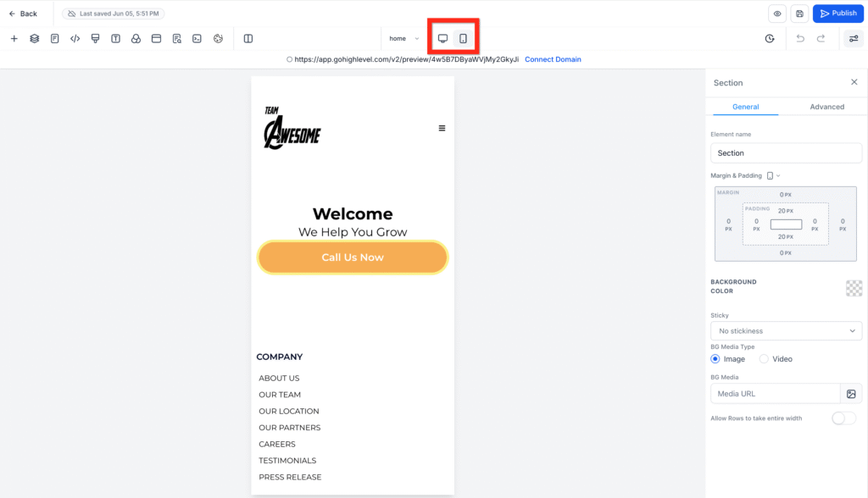Viewport: 868px width, 498px height.
Task: Click the undo arrow icon
Action: [x=800, y=39]
